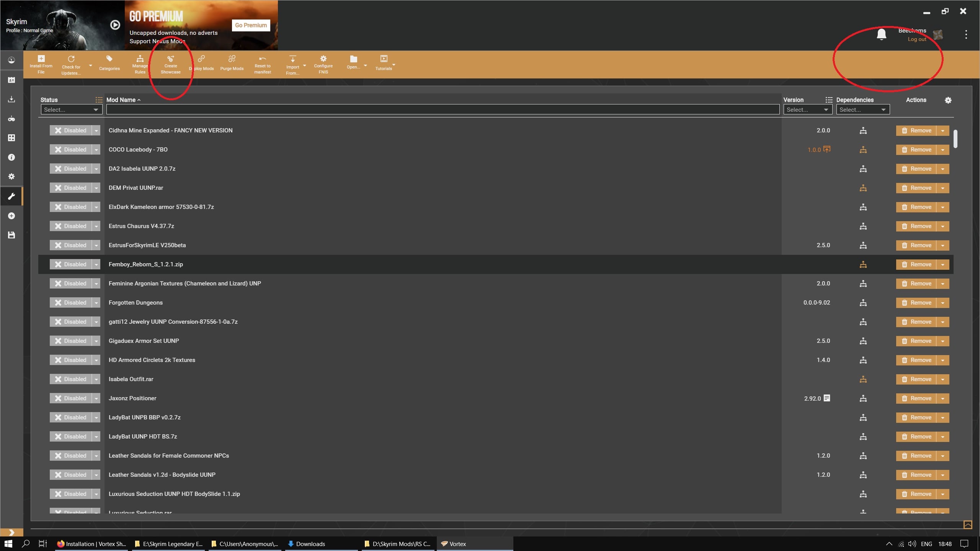Click the update icon next to version 1.0.0
The image size is (980, 551).
(827, 149)
